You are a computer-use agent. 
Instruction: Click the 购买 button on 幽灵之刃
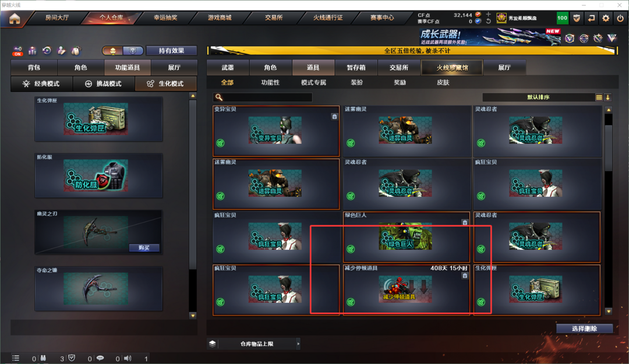[x=144, y=248]
